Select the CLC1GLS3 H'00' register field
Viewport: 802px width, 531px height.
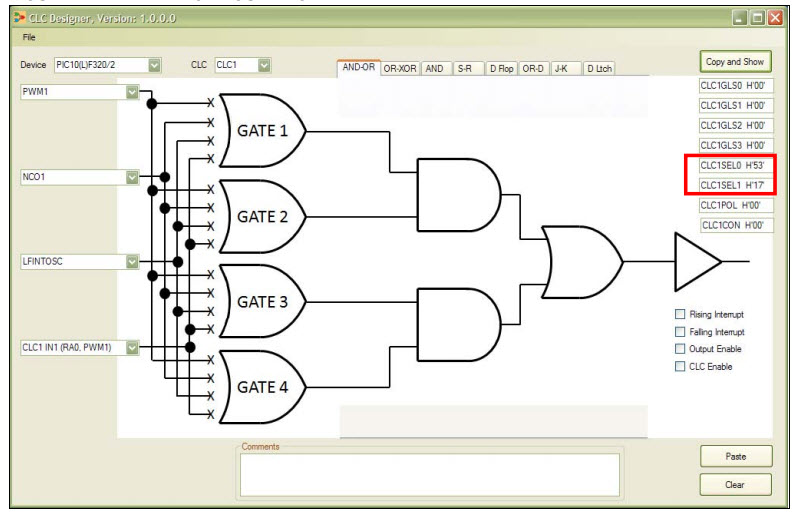tap(736, 145)
